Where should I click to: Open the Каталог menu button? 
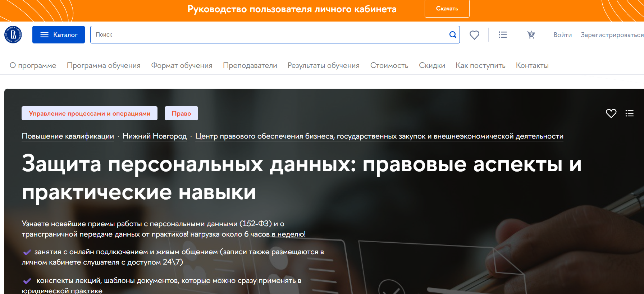(x=59, y=35)
